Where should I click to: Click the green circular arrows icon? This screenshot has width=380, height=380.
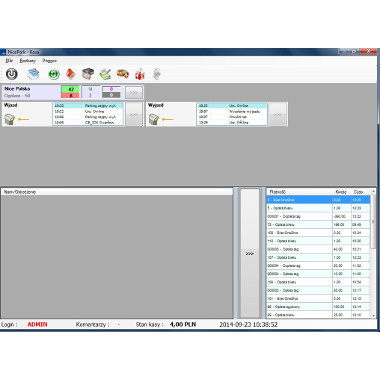pyautogui.click(x=54, y=74)
